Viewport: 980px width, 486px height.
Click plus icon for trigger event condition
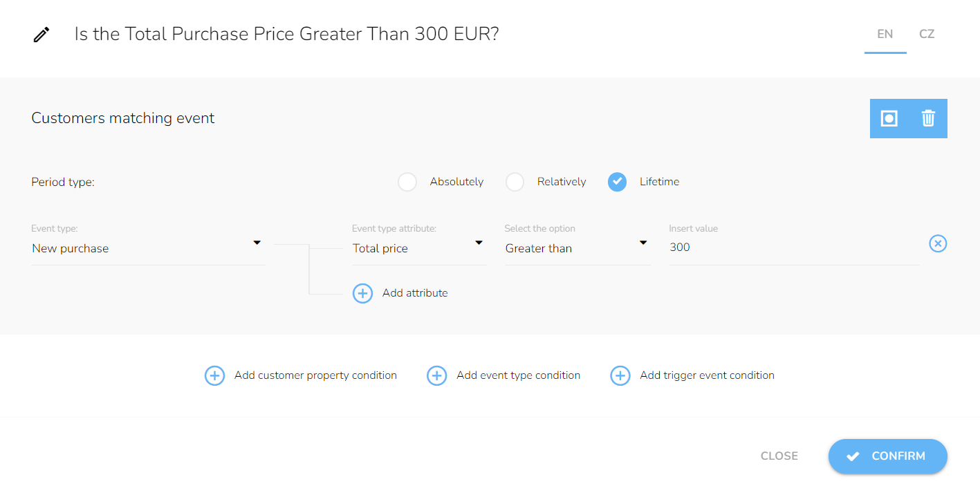(620, 375)
